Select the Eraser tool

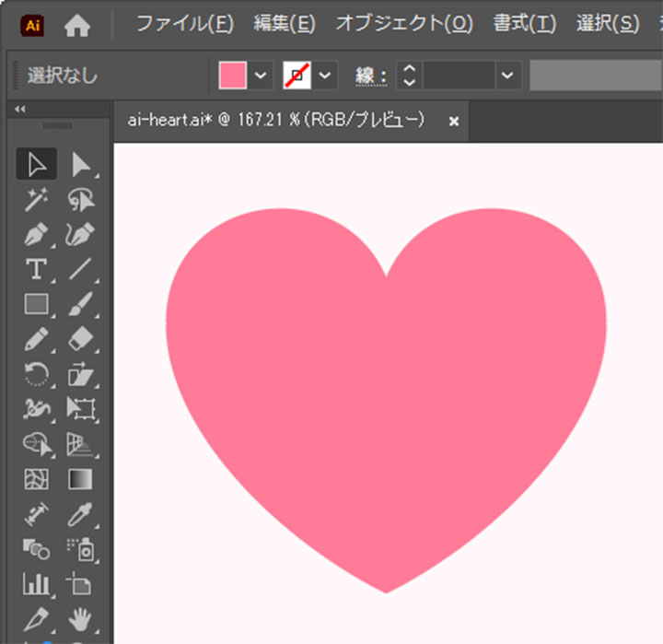pyautogui.click(x=81, y=338)
